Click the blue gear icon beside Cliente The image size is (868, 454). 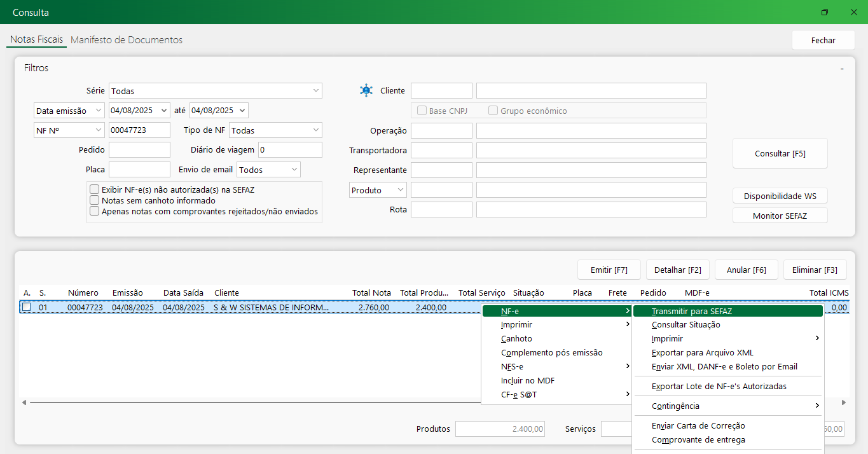(x=366, y=90)
